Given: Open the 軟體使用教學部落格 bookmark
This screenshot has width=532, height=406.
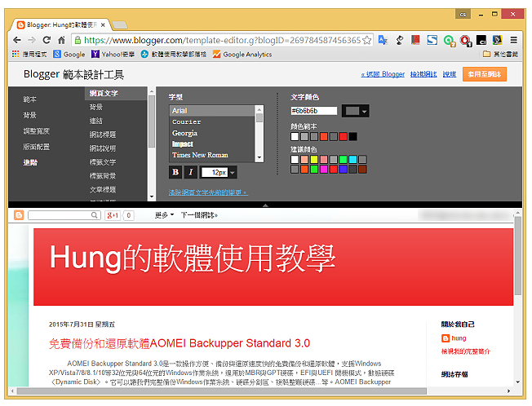Looking at the screenshot, I should (x=174, y=55).
